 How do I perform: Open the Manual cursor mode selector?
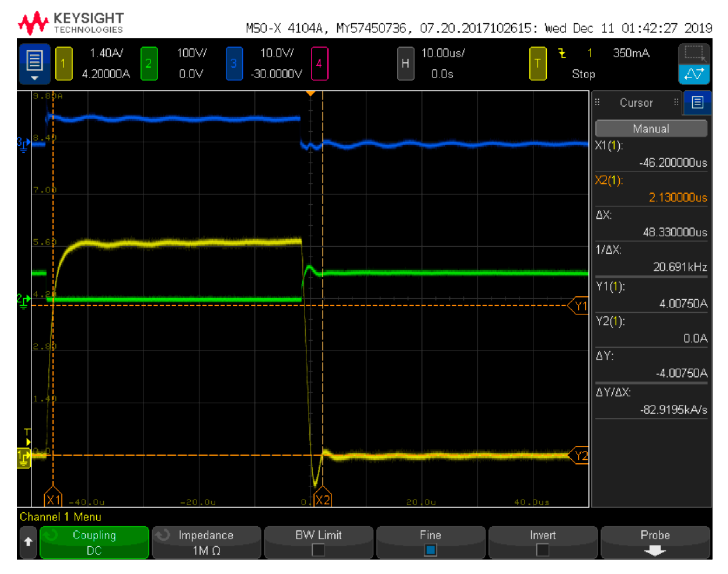651,129
